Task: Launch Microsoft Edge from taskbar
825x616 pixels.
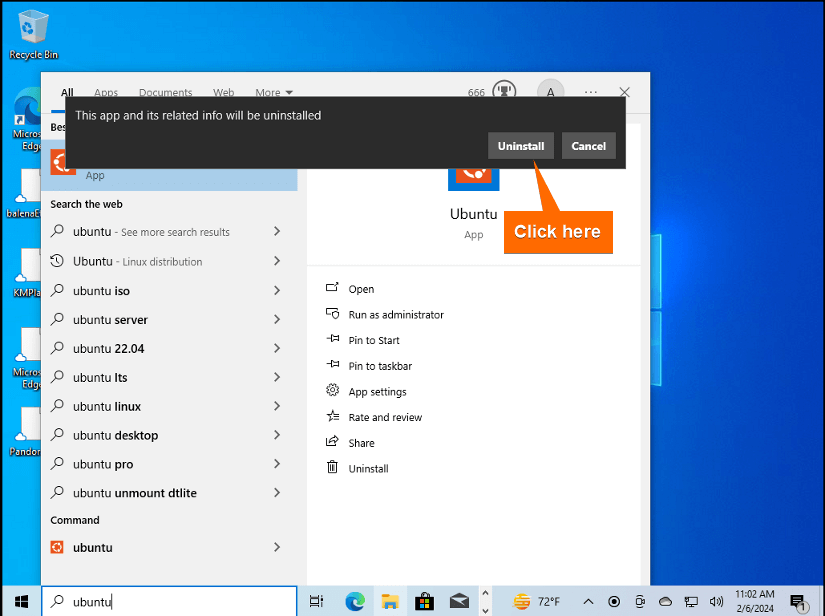Action: coord(355,601)
